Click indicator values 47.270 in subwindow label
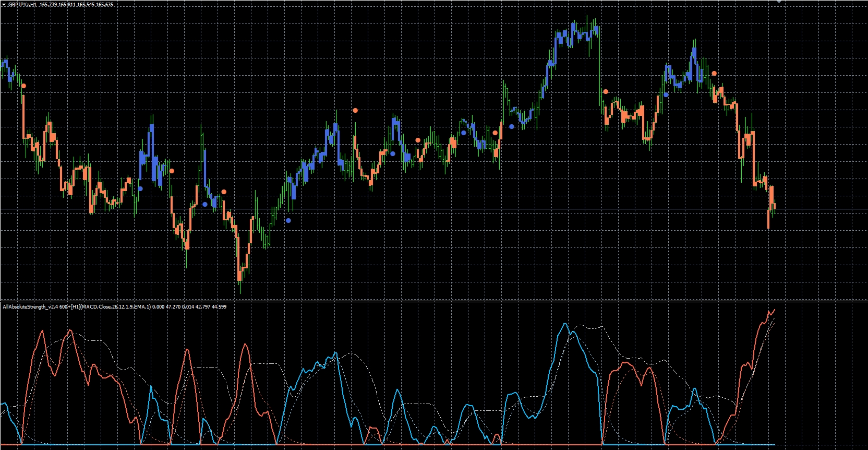The image size is (868, 450). [173, 306]
